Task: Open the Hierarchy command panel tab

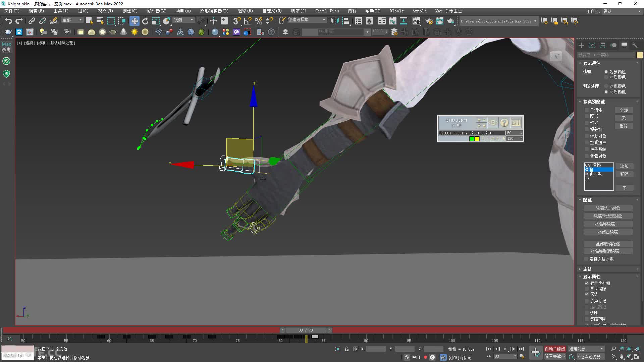Action: pos(603,45)
